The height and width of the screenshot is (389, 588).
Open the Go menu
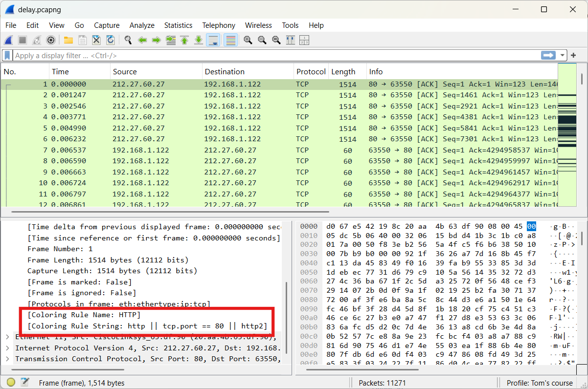click(x=79, y=25)
